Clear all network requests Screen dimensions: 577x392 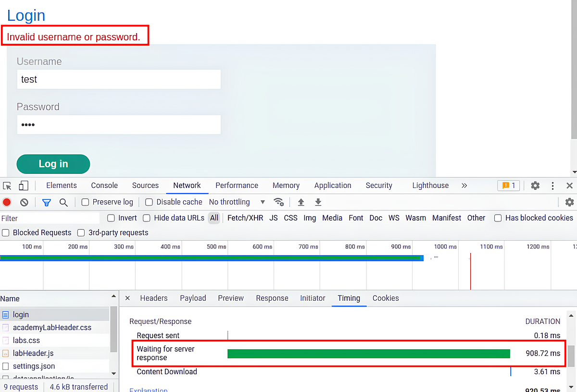[x=24, y=202]
